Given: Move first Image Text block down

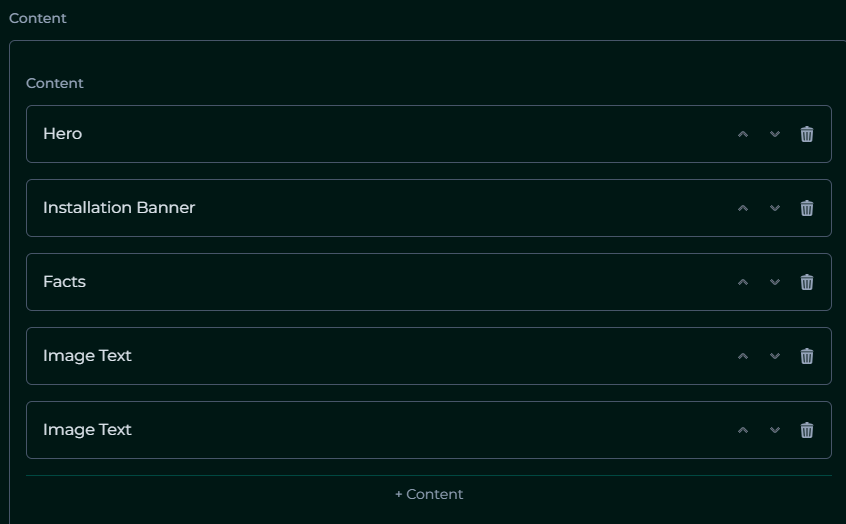Looking at the screenshot, I should coord(775,356).
